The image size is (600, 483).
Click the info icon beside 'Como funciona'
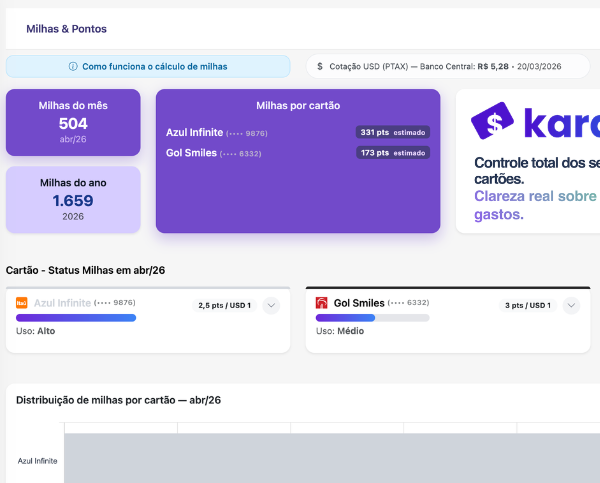point(73,67)
